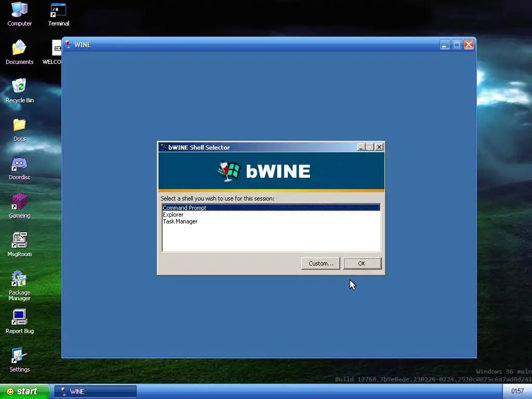Click the taskbar clock showing 01:57
Viewport: 532px width, 399px height.
pyautogui.click(x=517, y=391)
